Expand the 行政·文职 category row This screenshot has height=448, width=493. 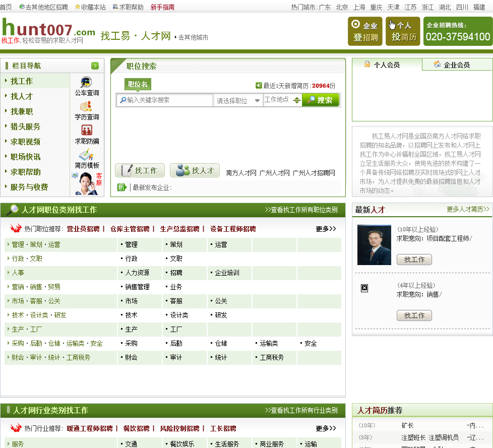click(x=27, y=259)
